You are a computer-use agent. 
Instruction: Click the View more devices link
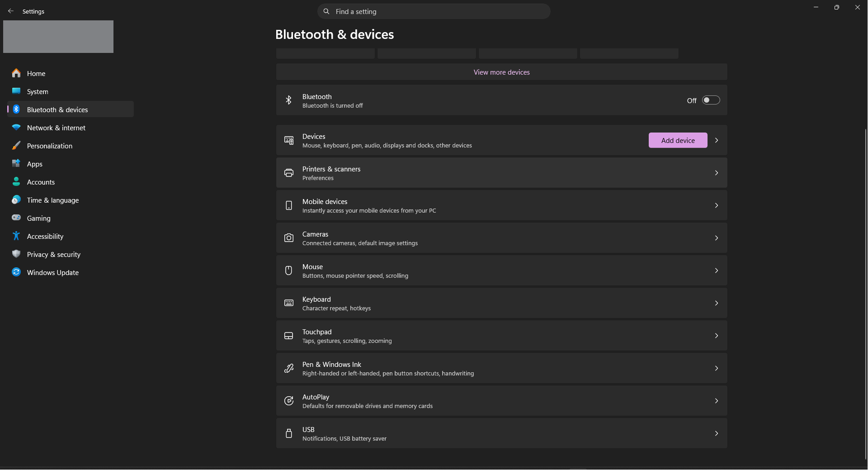(x=501, y=72)
